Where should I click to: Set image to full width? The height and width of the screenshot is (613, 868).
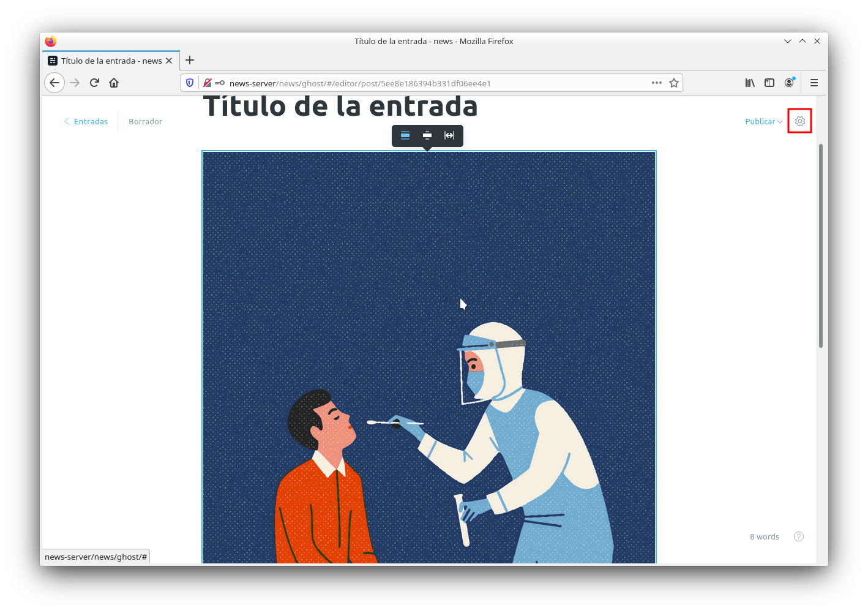[x=449, y=135]
